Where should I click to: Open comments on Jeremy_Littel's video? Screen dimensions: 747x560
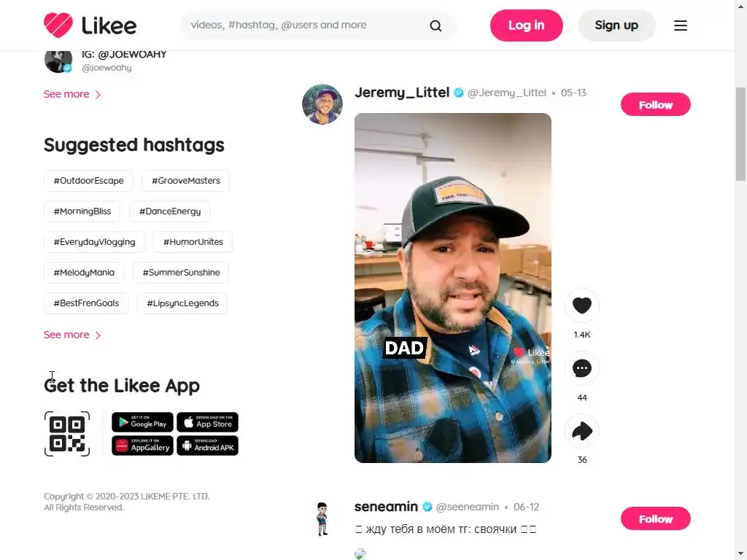[581, 368]
